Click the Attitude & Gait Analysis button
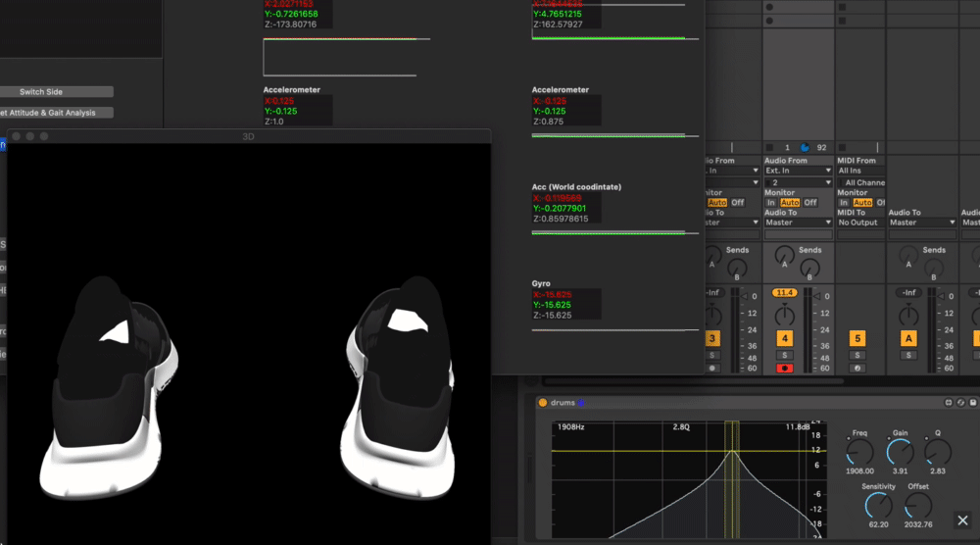The width and height of the screenshot is (980, 545). coord(56,113)
